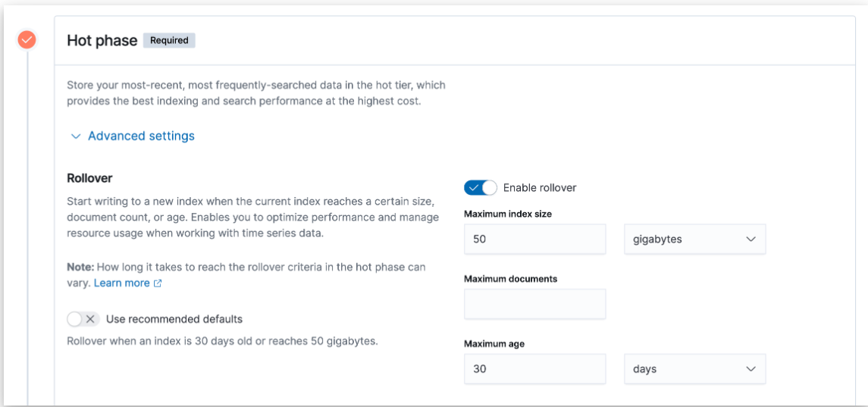The width and height of the screenshot is (868, 407).
Task: Click the Use recommended defaults label
Action: point(174,319)
